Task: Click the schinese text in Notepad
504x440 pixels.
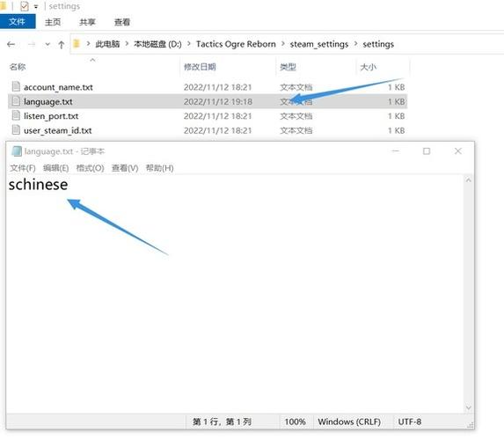Action: (x=38, y=185)
